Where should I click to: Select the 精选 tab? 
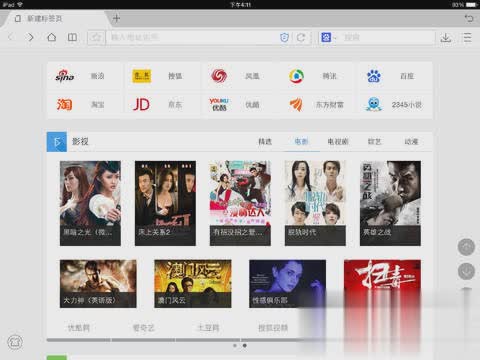click(265, 142)
